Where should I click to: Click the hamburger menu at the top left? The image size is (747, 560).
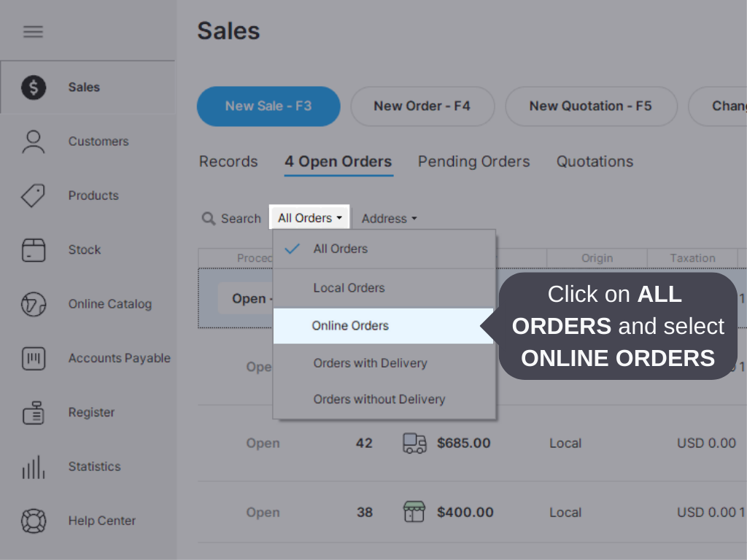click(x=33, y=31)
